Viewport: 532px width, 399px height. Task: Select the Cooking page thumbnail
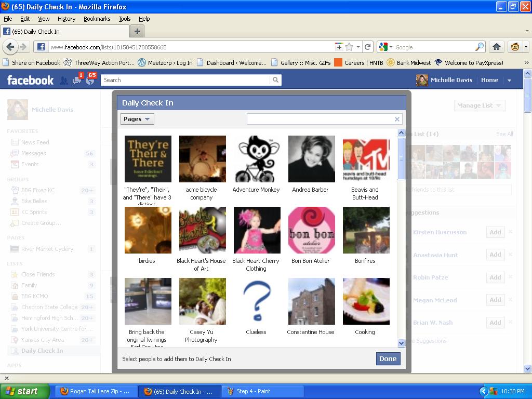click(x=366, y=301)
